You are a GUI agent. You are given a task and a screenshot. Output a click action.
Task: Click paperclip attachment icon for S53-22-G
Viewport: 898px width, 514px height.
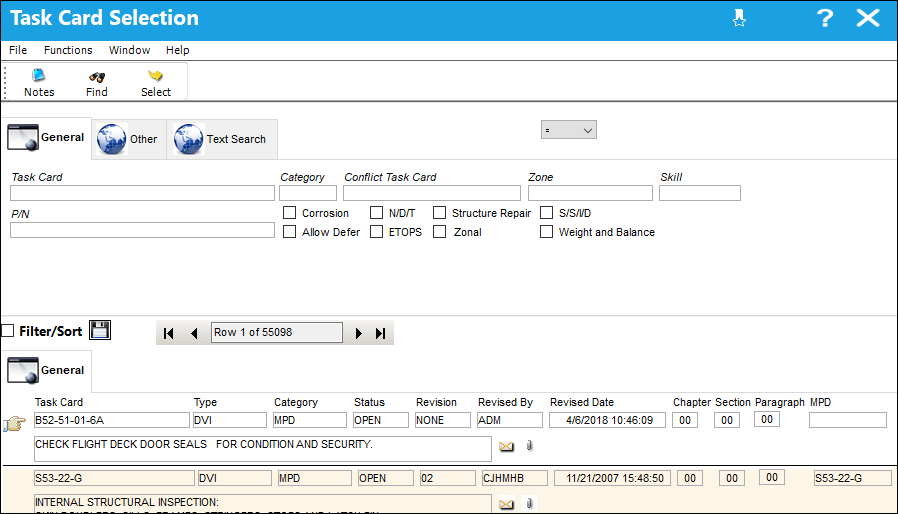[530, 503]
